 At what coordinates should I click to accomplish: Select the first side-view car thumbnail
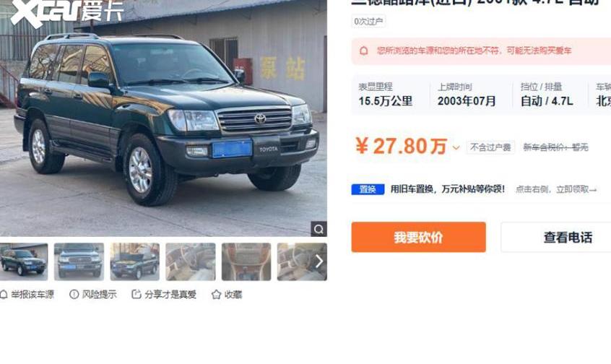pos(24,261)
